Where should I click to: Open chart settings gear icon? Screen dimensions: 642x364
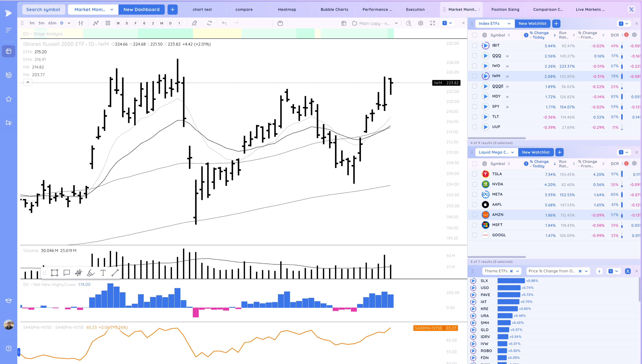421,23
